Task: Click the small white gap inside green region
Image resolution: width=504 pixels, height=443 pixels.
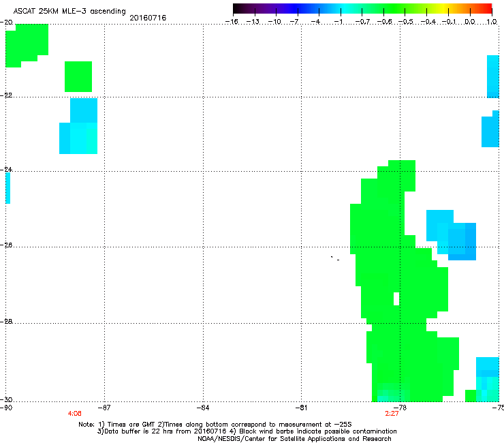Action: tap(396, 299)
